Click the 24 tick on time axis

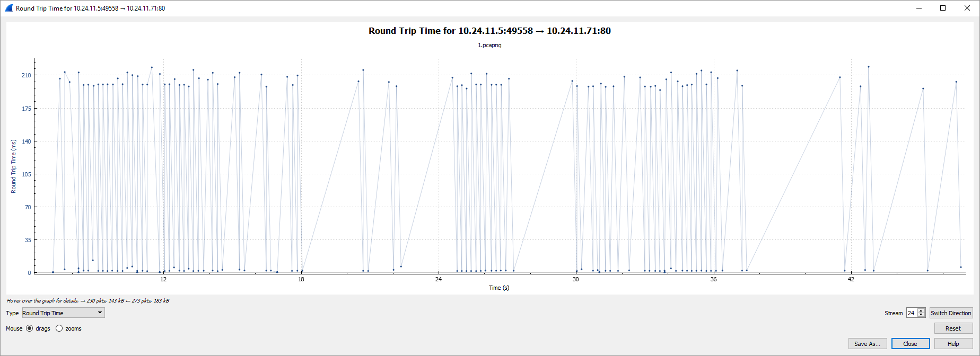[439, 279]
